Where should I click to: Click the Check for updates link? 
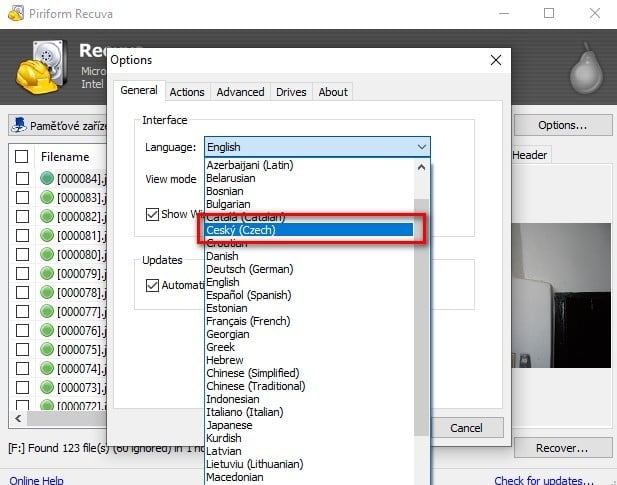[x=544, y=480]
